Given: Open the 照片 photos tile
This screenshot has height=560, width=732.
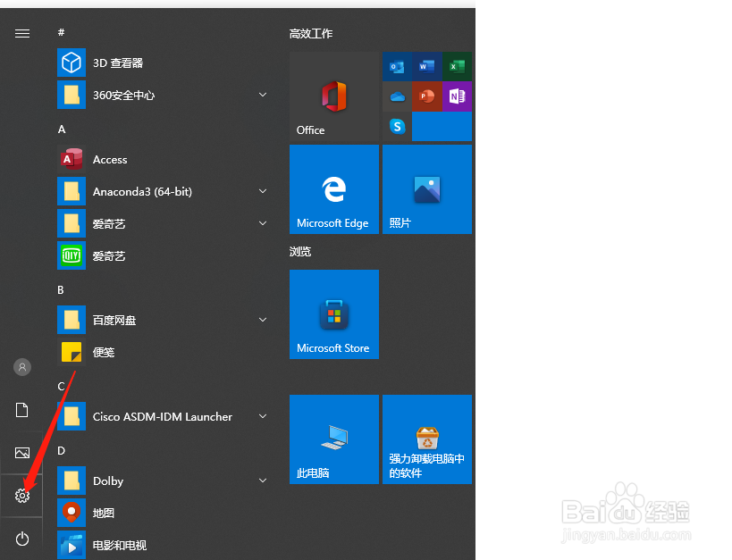Looking at the screenshot, I should (x=427, y=189).
